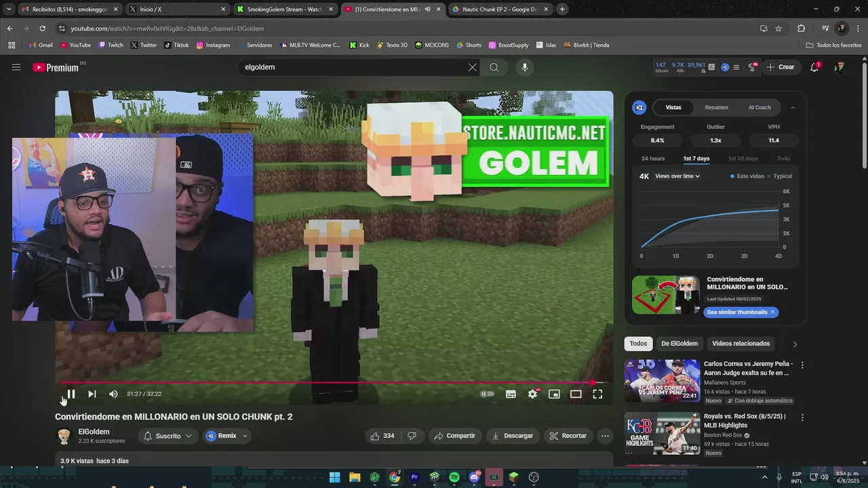Open Todos los favoritos folder
The height and width of the screenshot is (488, 868).
pyautogui.click(x=834, y=45)
